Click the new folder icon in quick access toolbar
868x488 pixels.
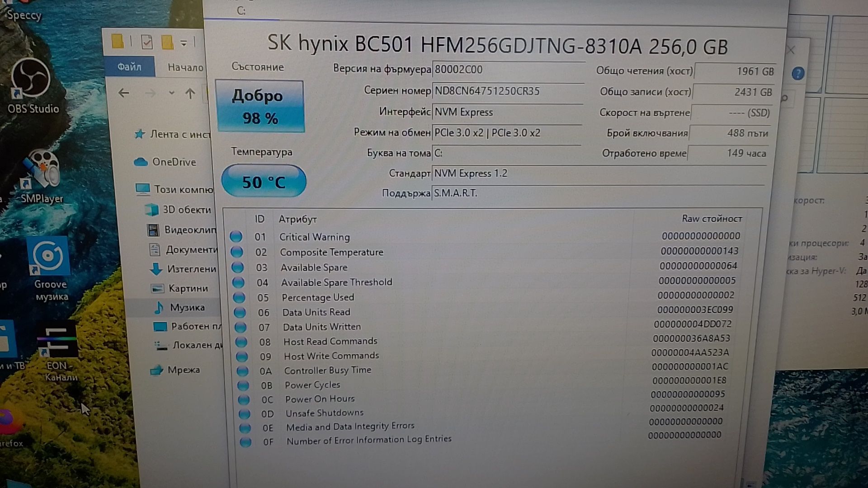pyautogui.click(x=167, y=42)
